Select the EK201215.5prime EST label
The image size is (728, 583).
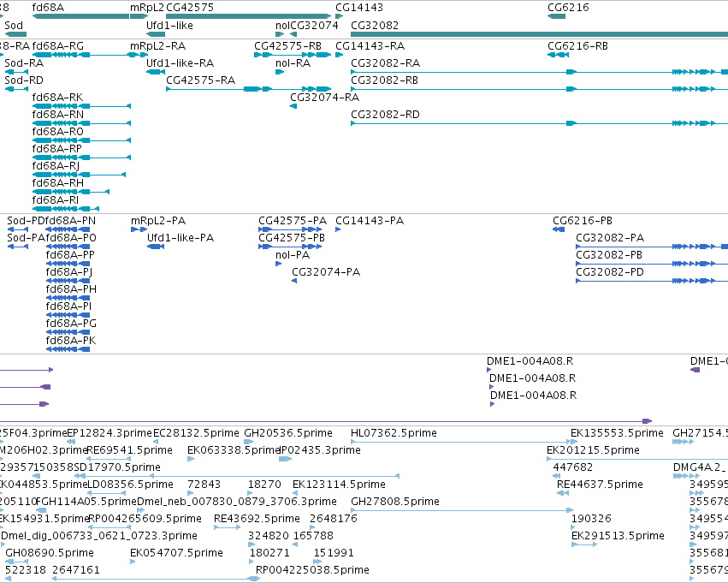click(593, 450)
